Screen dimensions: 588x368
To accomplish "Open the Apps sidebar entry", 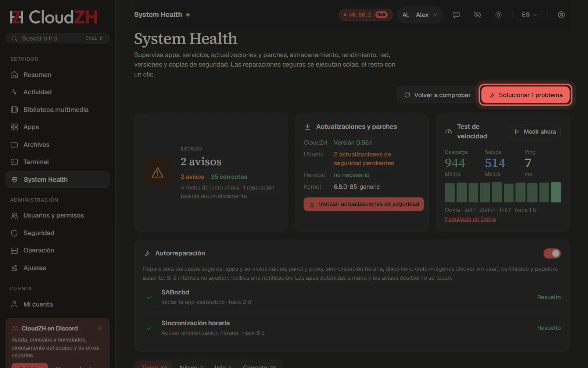I will pos(57,127).
